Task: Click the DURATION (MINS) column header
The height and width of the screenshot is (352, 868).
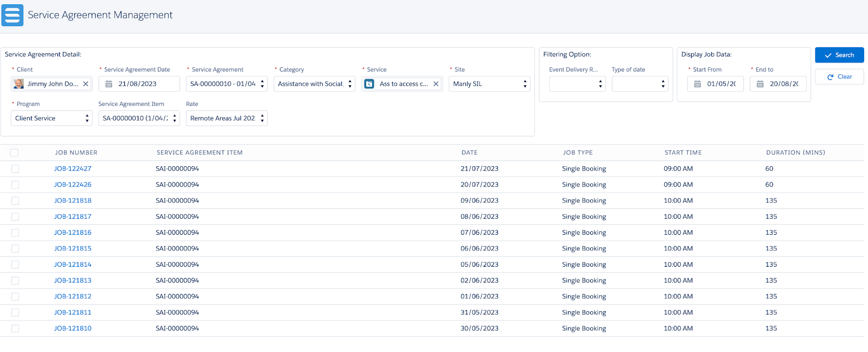Action: click(795, 153)
